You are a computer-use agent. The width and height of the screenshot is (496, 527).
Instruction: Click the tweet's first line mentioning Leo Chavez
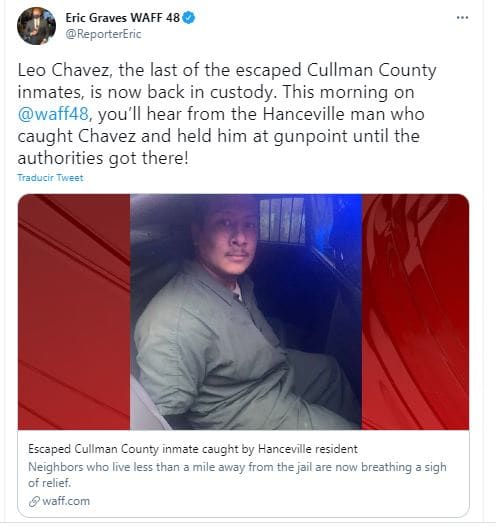tap(227, 70)
